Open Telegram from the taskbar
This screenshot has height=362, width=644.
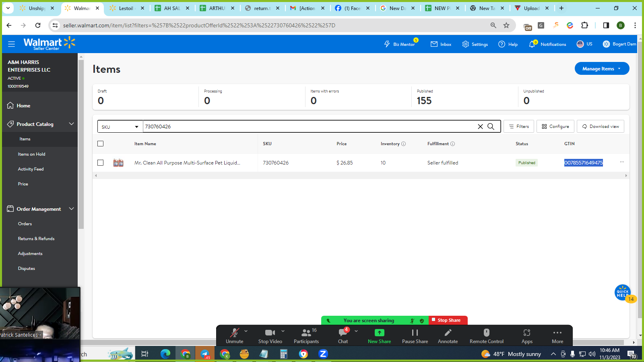pyautogui.click(x=205, y=354)
